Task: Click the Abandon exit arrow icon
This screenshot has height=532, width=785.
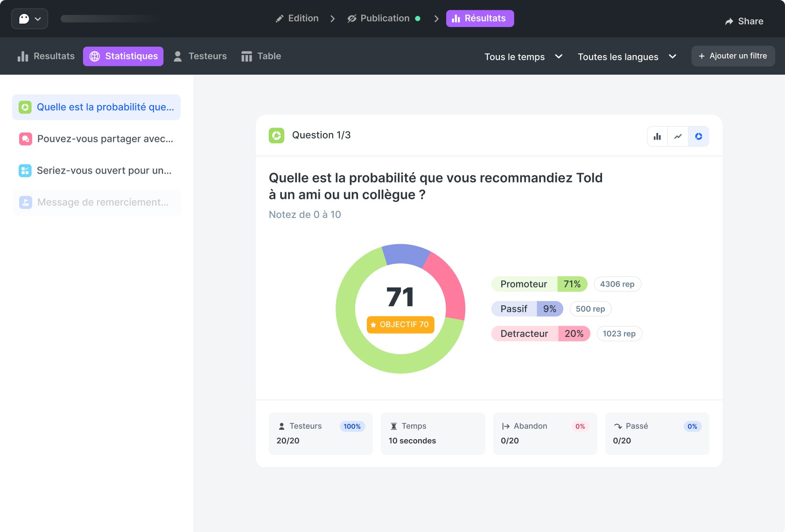Action: (x=505, y=426)
